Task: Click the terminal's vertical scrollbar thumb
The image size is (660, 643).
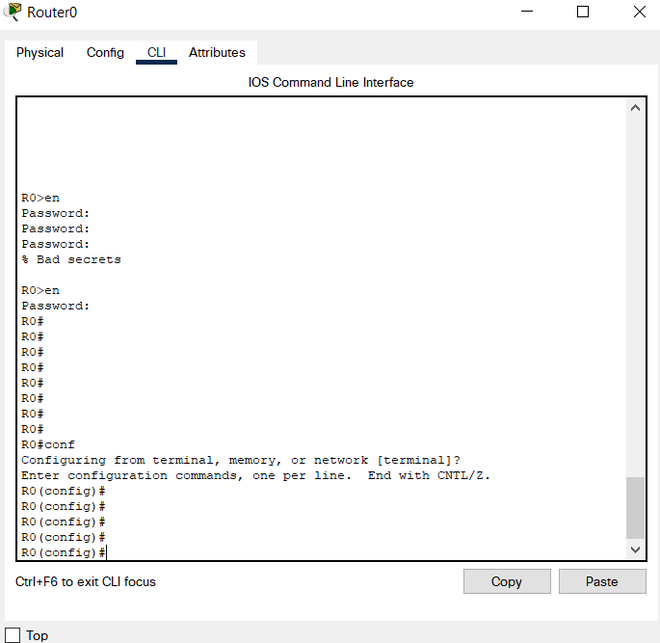Action: coord(635,507)
